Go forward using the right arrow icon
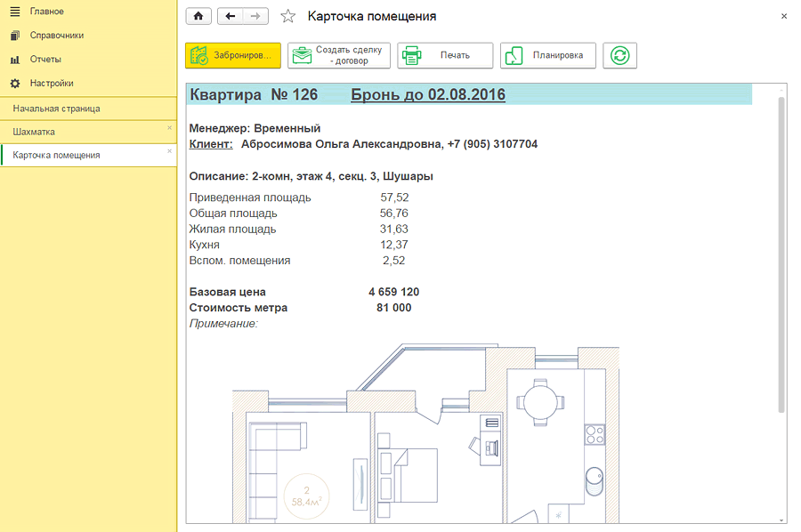Viewport: 801px width, 532px height. click(255, 15)
